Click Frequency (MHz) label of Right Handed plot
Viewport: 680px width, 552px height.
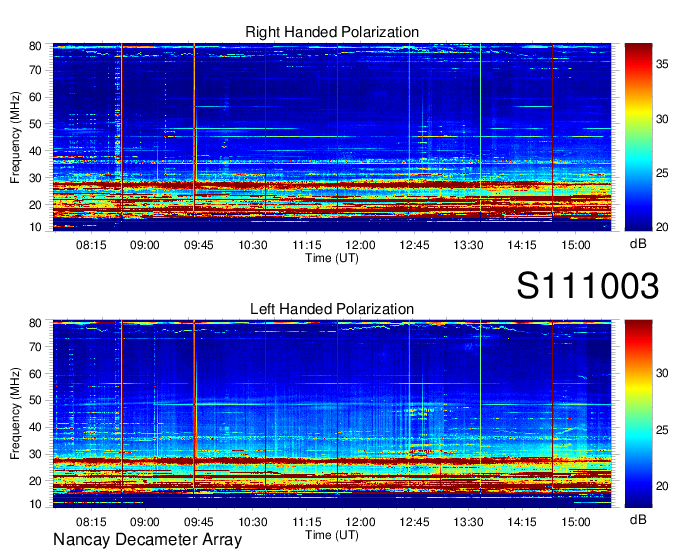[x=15, y=137]
